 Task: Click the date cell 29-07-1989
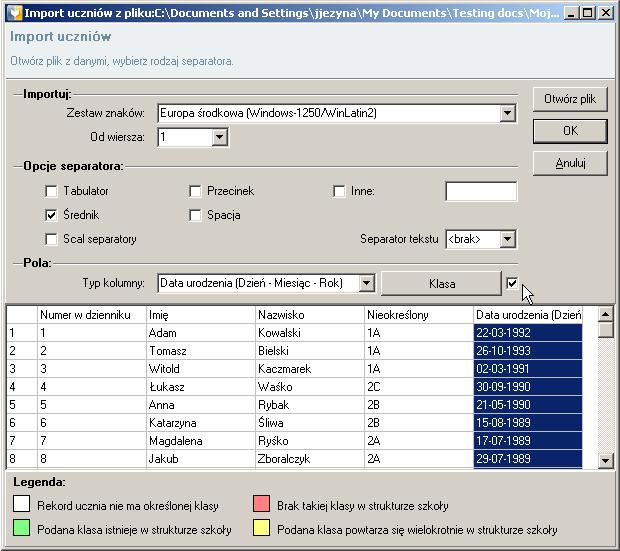[528, 459]
